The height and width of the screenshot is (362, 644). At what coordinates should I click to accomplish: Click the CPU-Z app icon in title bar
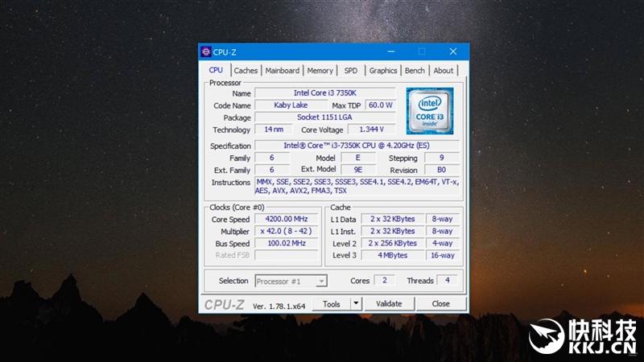pos(206,51)
